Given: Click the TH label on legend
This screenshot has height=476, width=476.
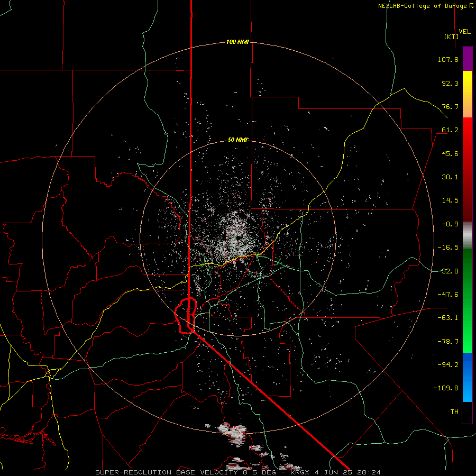Looking at the screenshot, I should [x=454, y=412].
